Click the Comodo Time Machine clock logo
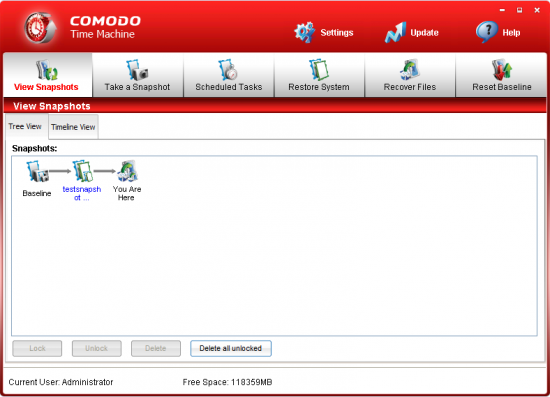 [x=40, y=28]
